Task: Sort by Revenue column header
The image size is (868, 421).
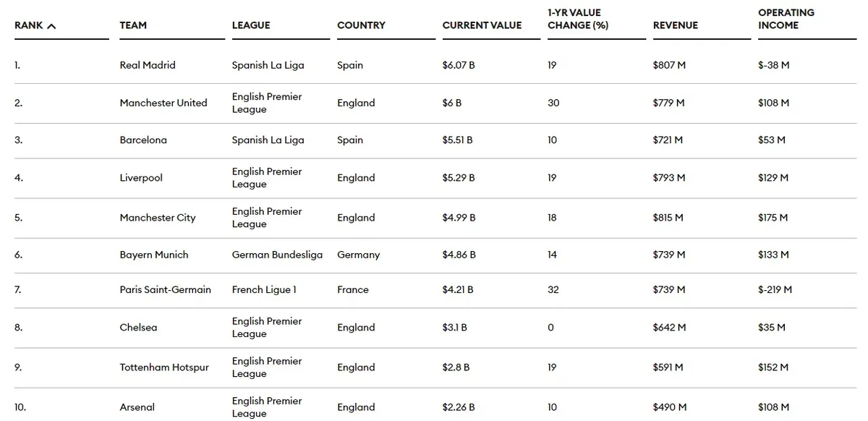Action: (x=674, y=25)
